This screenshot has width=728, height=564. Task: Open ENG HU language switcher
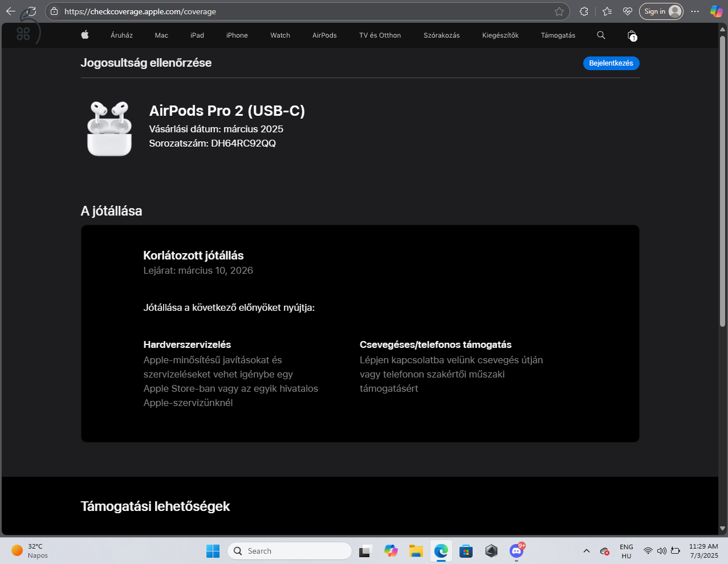pos(627,551)
